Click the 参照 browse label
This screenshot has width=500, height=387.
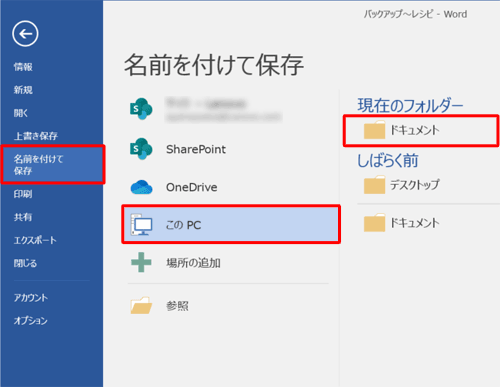[x=177, y=306]
